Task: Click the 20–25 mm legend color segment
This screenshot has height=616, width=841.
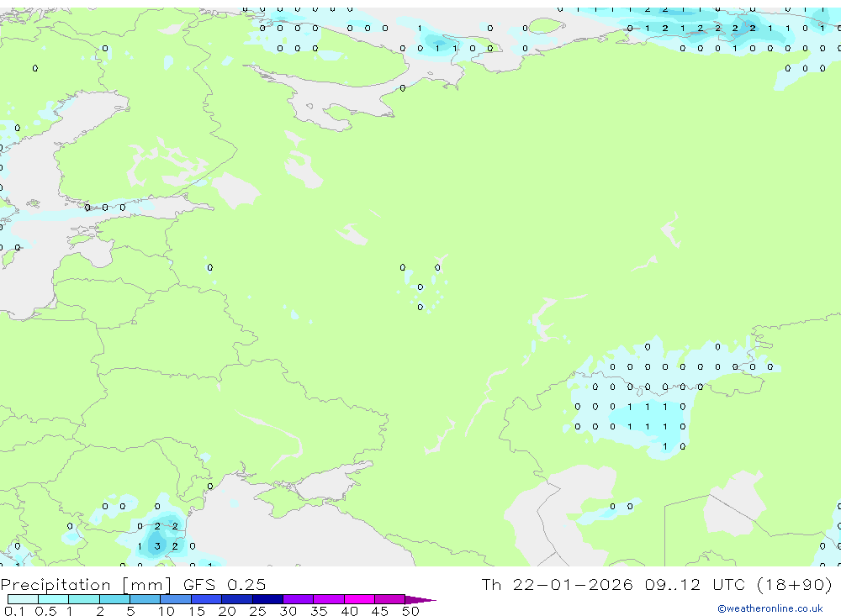Action: pos(237,599)
